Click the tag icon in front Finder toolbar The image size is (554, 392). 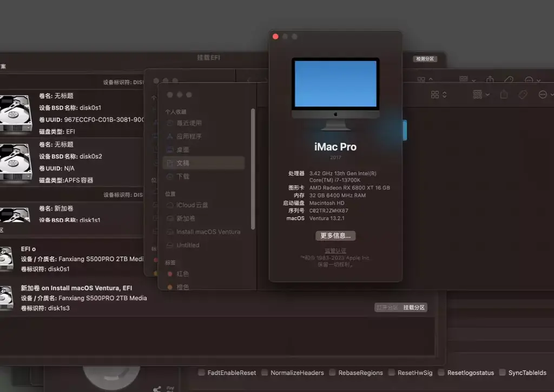[523, 94]
